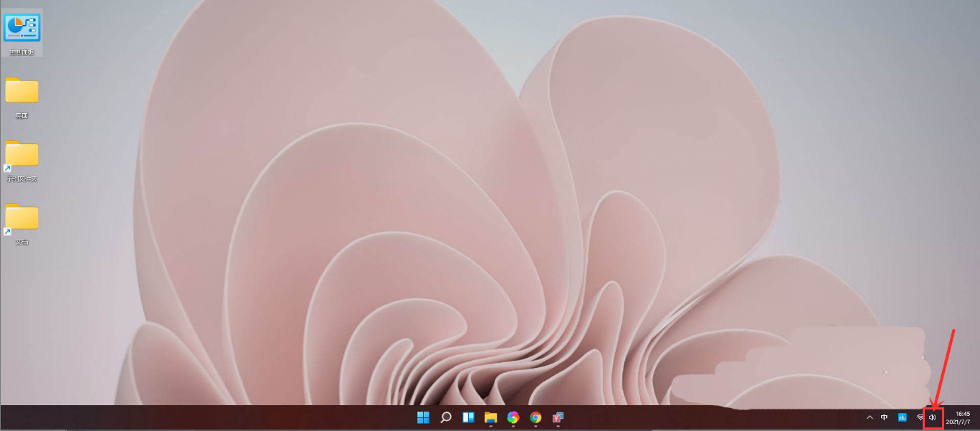Open the volume slider via the speaker icon
This screenshot has width=980, height=431.
pyautogui.click(x=933, y=417)
